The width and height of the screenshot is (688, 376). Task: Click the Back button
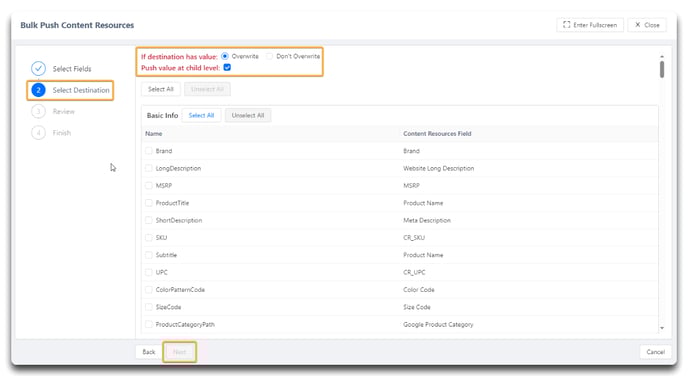(x=149, y=352)
